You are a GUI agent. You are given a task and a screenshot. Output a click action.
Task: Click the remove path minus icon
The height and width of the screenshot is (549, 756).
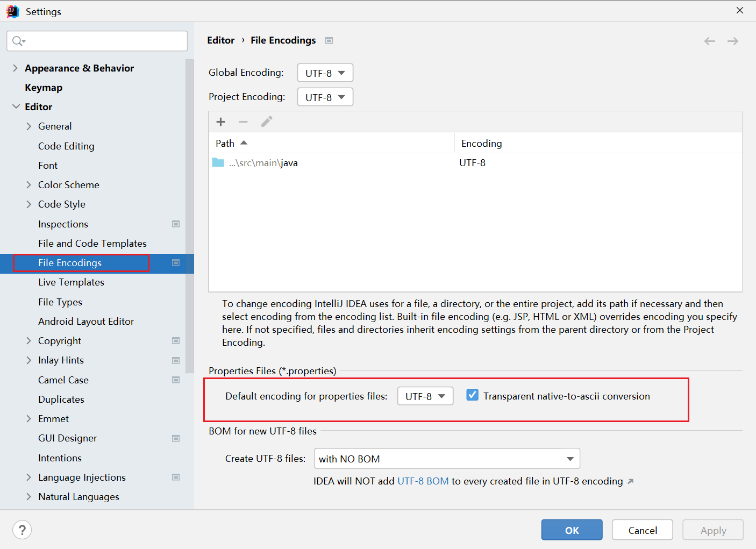point(243,122)
